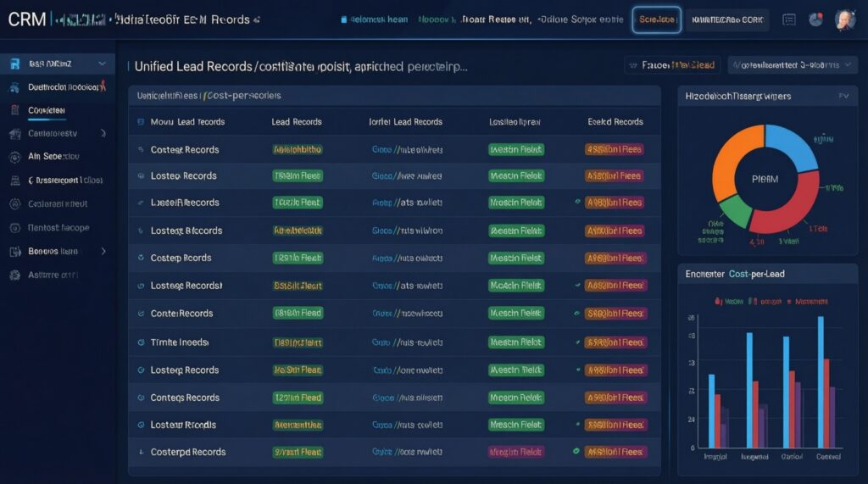The width and height of the screenshot is (868, 484).
Task: Click the icon beside sidebar item 'Ain Sebe'
Action: pyautogui.click(x=14, y=156)
